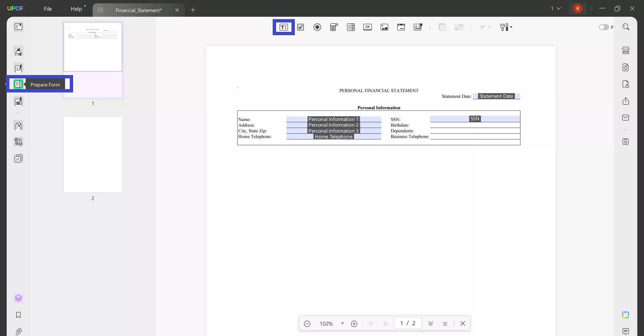
Task: Add an Image Field to the form
Action: tap(384, 27)
